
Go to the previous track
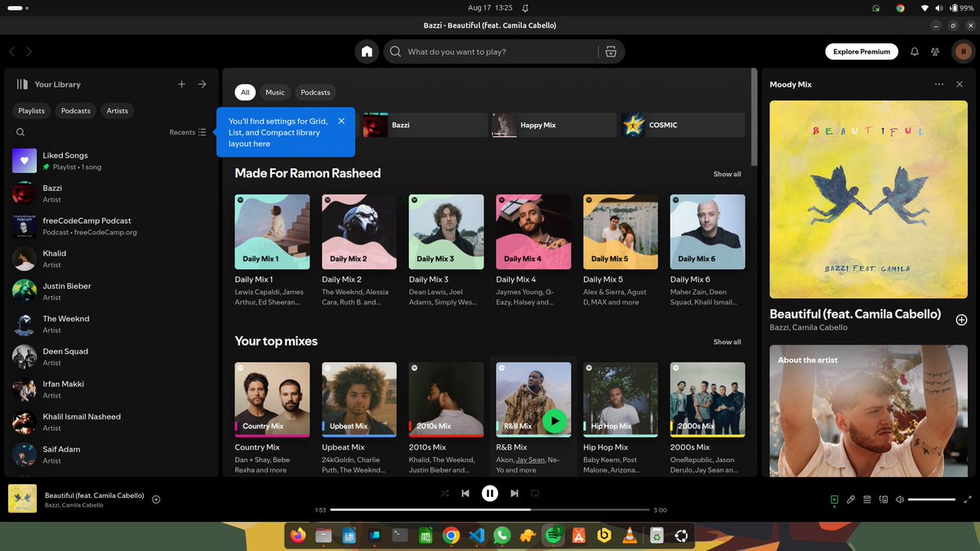465,493
